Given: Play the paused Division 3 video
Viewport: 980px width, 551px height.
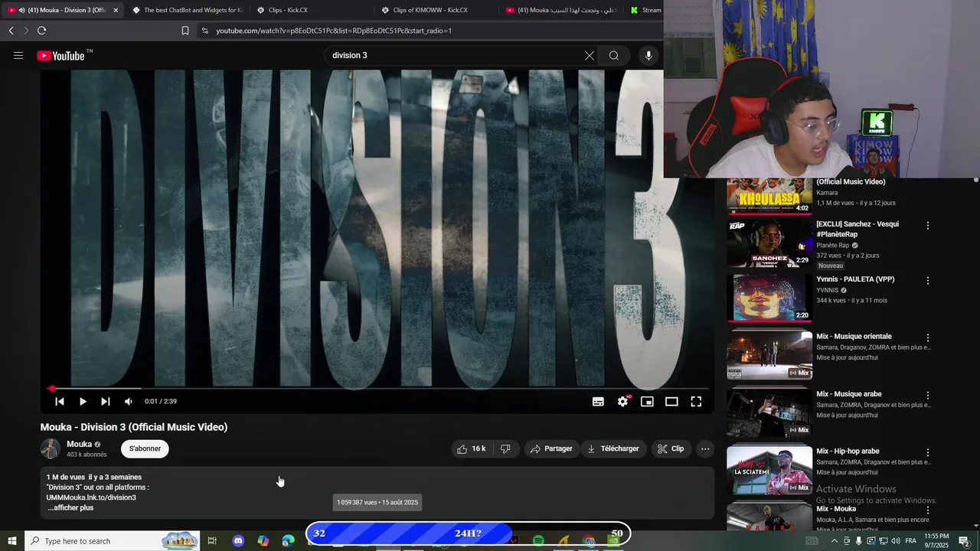Looking at the screenshot, I should pyautogui.click(x=83, y=401).
